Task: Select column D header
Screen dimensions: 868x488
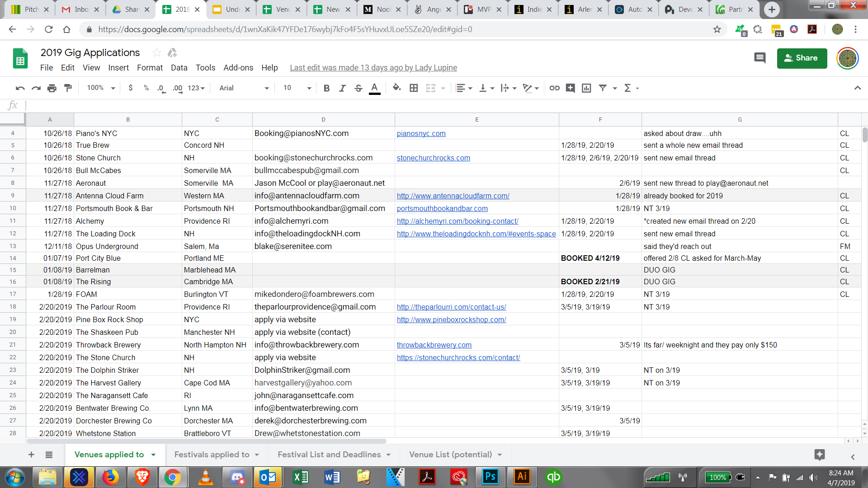Action: tap(323, 120)
